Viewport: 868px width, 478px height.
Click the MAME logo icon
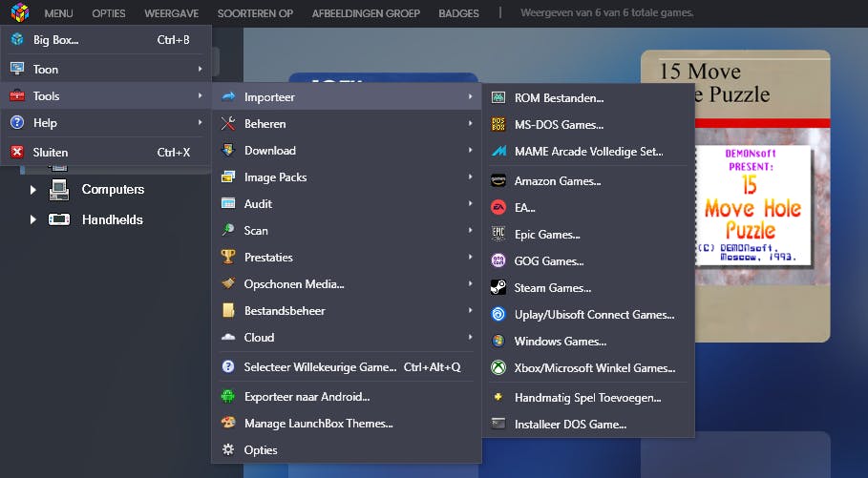tap(498, 151)
